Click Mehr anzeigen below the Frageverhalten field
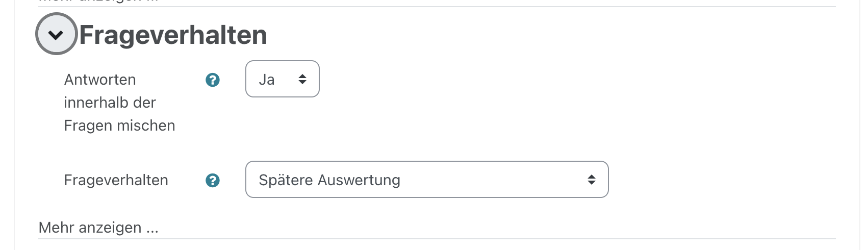 [98, 228]
